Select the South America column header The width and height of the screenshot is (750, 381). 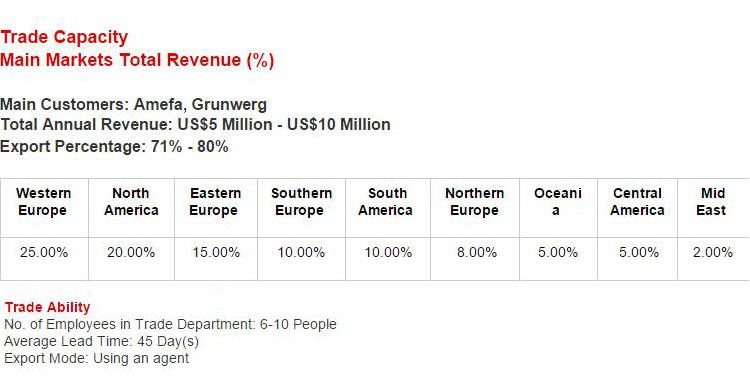tap(387, 202)
